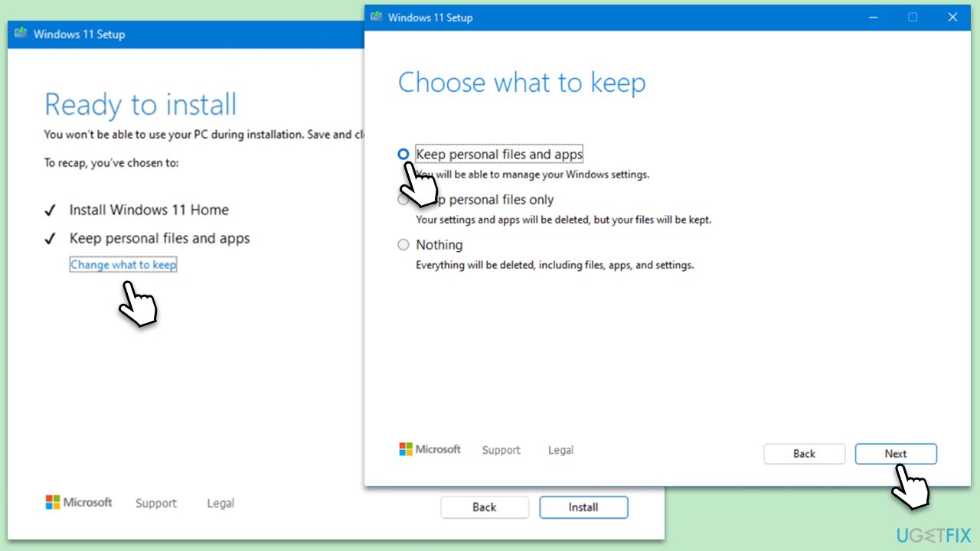
Task: Click Next in Choose what to keep
Action: [x=896, y=454]
